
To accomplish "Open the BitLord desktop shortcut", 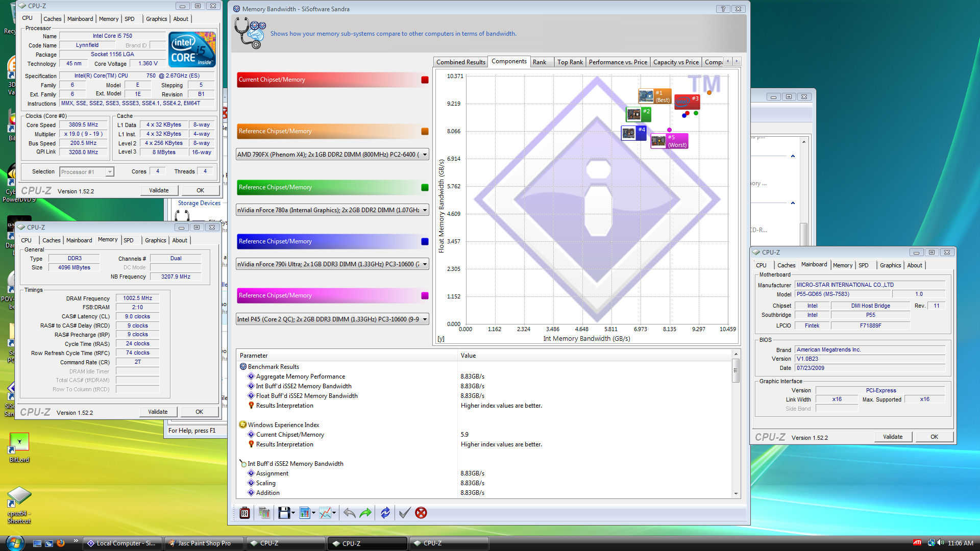I will [x=19, y=448].
